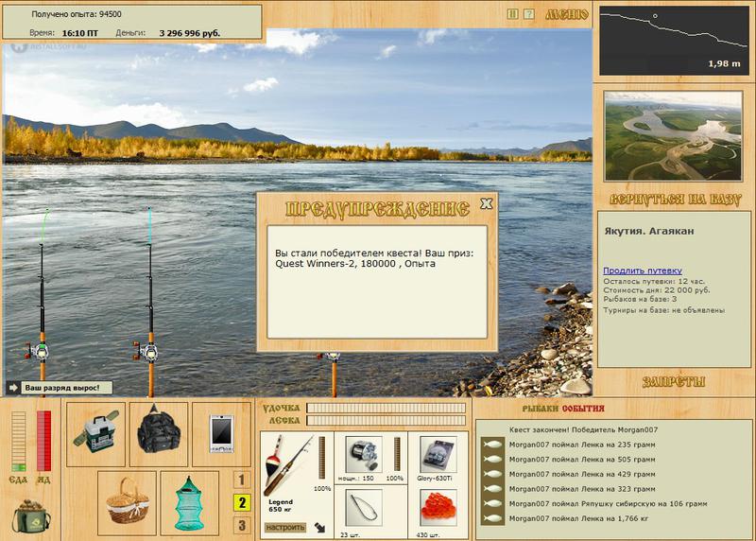The height and width of the screenshot is (541, 756).
Task: Open the Запреты section
Action: [674, 382]
